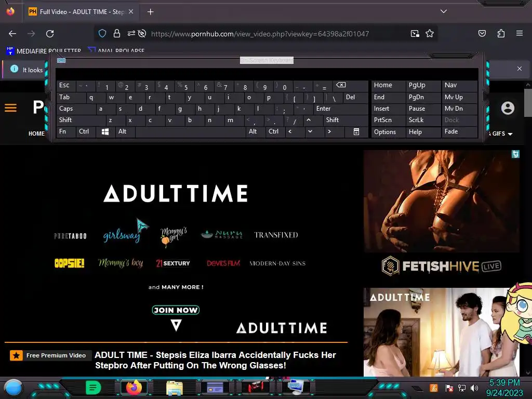Click the down arrow key on on-screen keyboard

[314, 131]
